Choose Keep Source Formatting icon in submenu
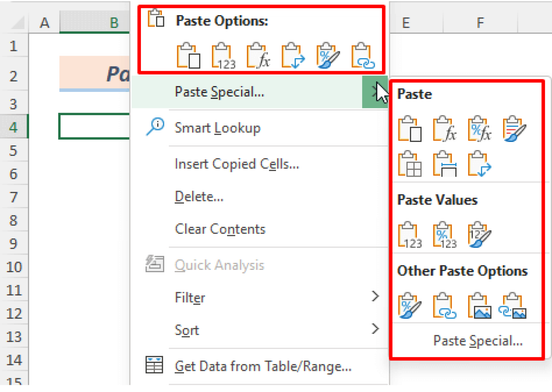 (x=514, y=129)
